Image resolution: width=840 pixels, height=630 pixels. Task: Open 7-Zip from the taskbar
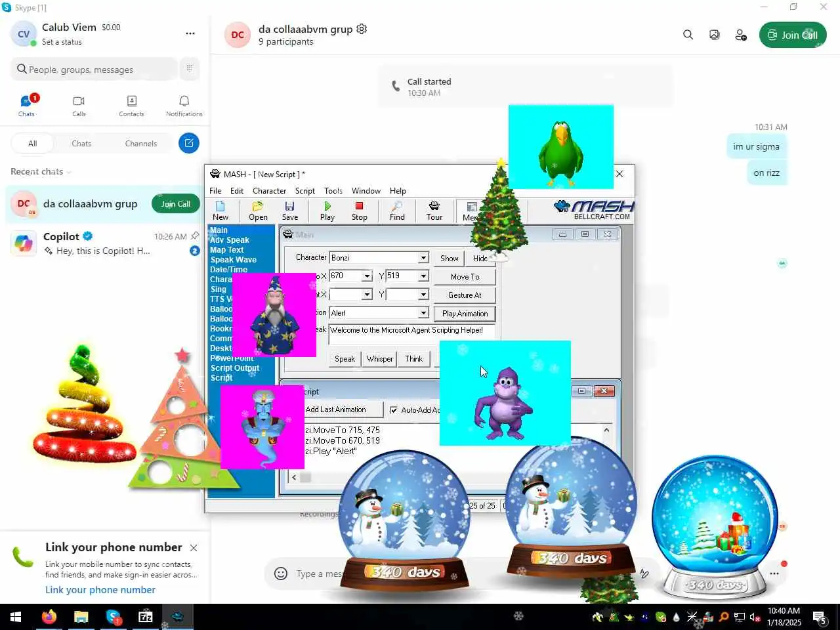tap(146, 617)
